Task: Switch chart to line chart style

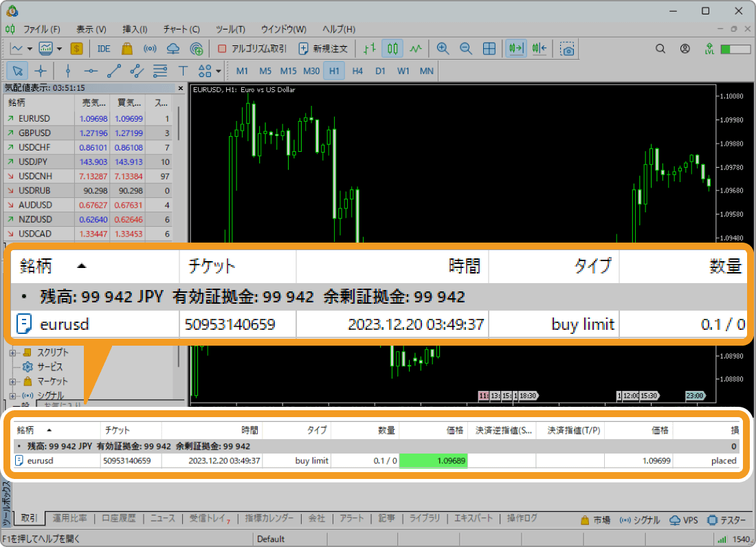Action: click(x=416, y=49)
